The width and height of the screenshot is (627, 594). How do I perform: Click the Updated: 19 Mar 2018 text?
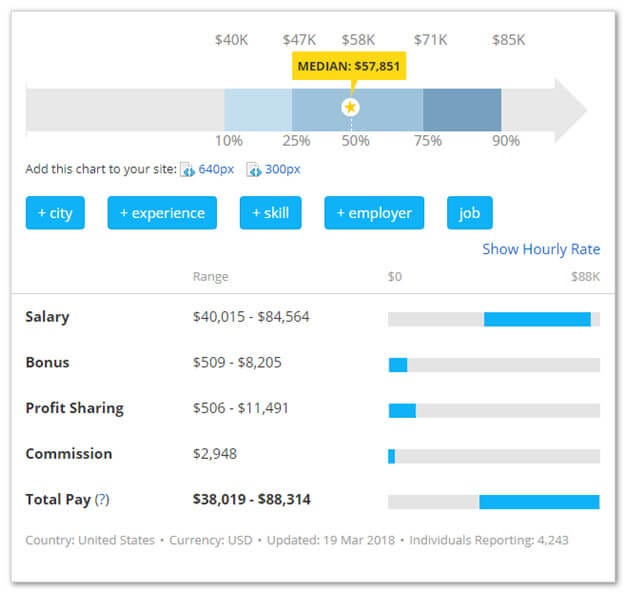(331, 540)
